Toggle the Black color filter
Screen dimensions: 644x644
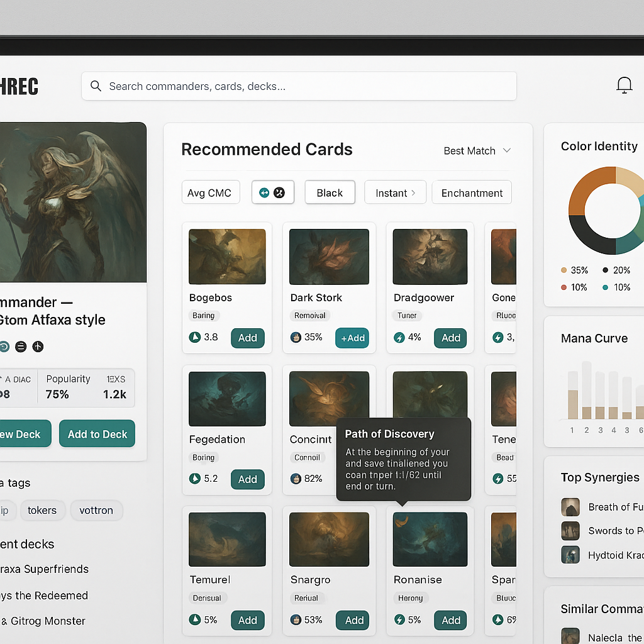point(330,192)
